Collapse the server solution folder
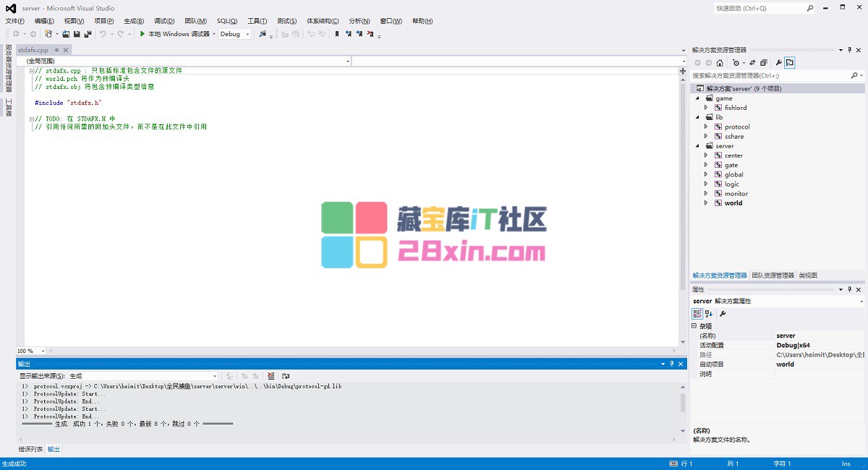Image resolution: width=868 pixels, height=470 pixels. pyautogui.click(x=698, y=146)
